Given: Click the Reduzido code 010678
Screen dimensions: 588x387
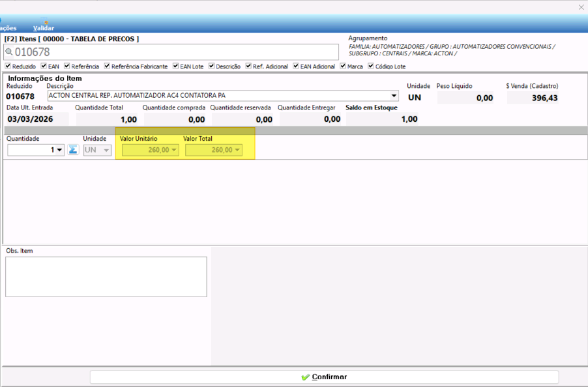Looking at the screenshot, I should [x=20, y=96].
